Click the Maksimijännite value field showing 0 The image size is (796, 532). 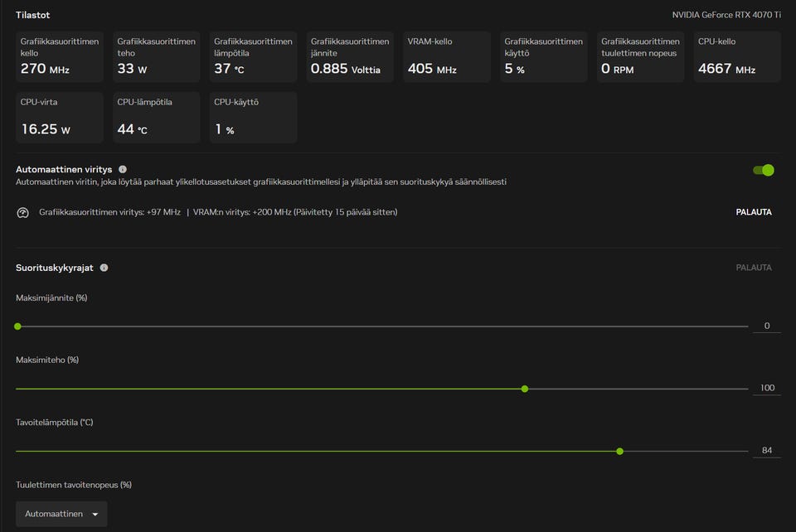pyautogui.click(x=767, y=326)
